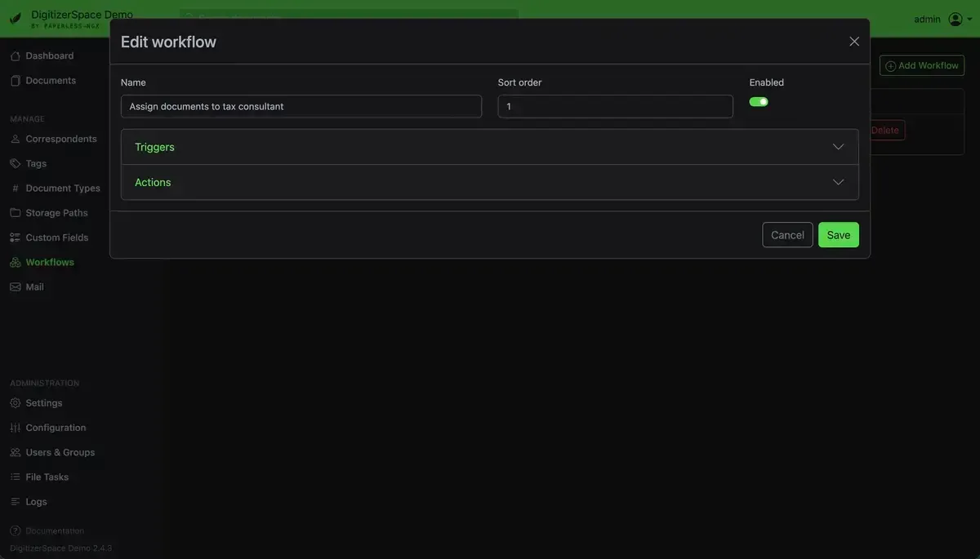
Task: Open the Actions accordion header label
Action: coord(153,182)
